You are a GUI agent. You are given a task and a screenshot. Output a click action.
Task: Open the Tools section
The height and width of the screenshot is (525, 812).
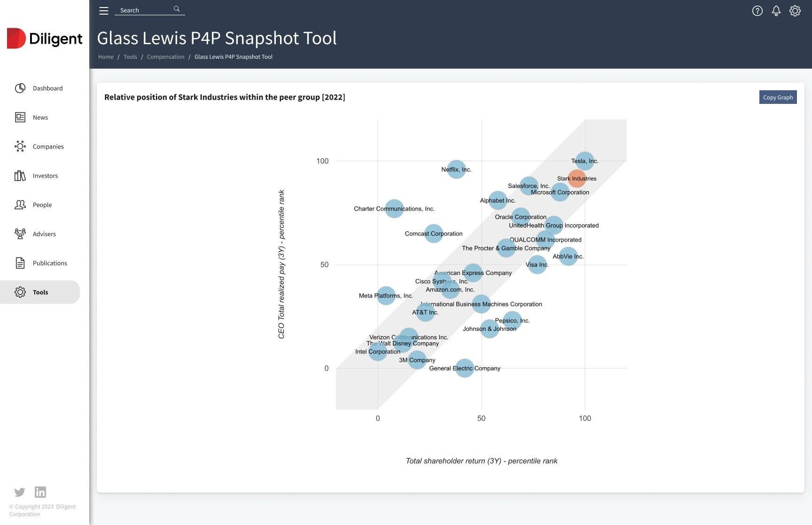(x=40, y=292)
